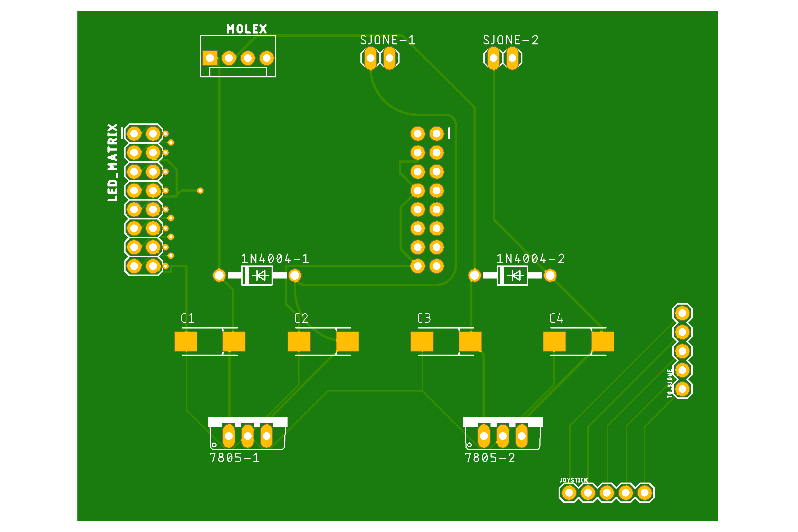Click the JOYSTICK header label
Screen dimensions: 798x532
coord(573,480)
